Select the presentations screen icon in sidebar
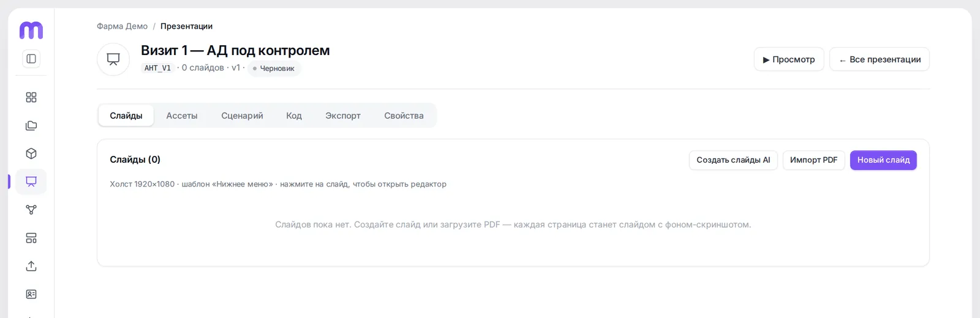Viewport: 980px width, 318px height. point(31,182)
